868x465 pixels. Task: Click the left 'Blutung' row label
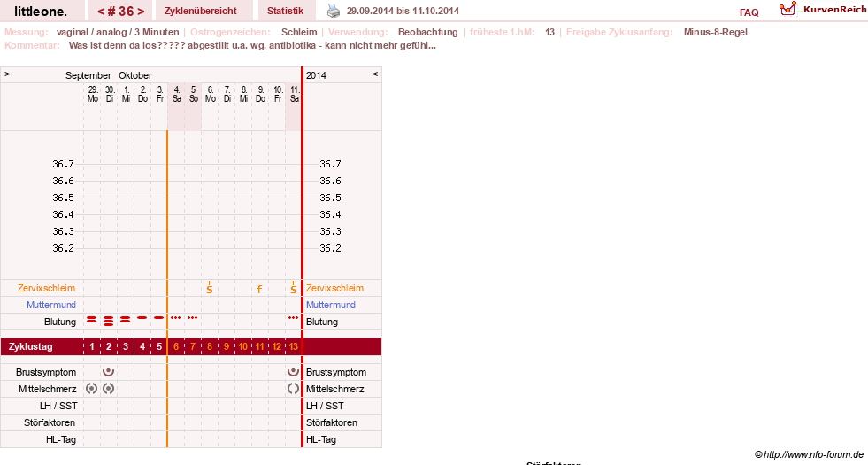click(60, 322)
